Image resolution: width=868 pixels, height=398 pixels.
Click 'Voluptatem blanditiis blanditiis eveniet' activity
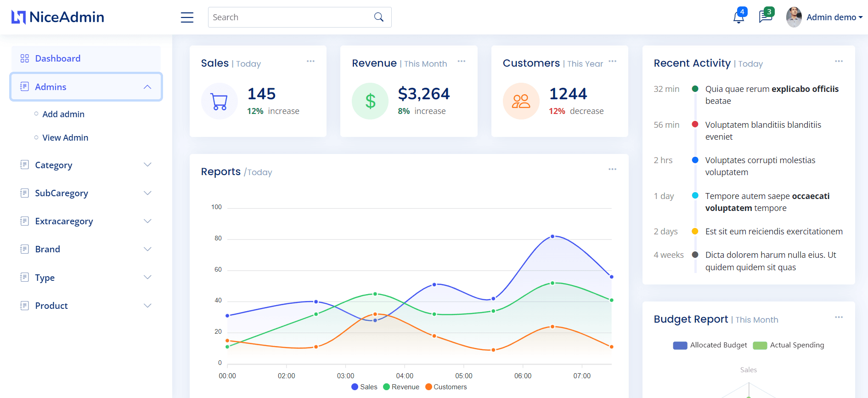763,131
